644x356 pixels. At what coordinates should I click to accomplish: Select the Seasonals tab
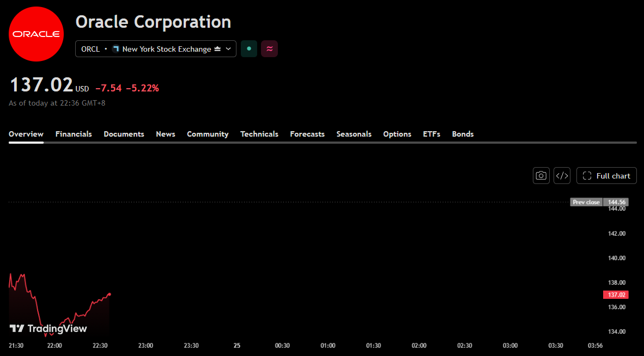click(354, 134)
